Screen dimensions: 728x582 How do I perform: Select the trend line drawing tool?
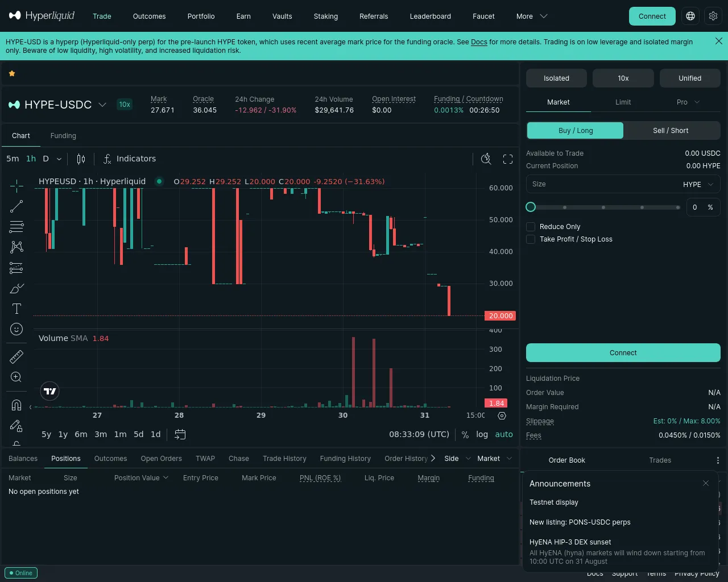[16, 206]
